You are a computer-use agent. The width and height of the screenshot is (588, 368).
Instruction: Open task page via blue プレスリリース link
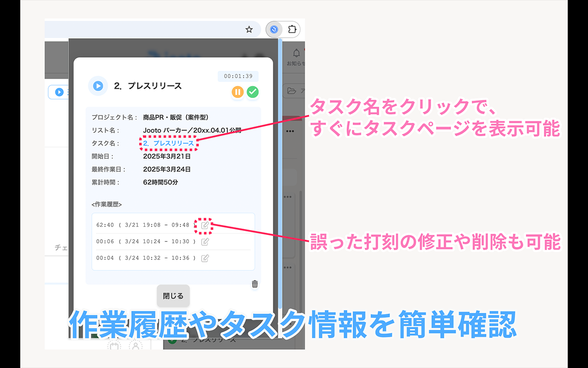coord(168,144)
